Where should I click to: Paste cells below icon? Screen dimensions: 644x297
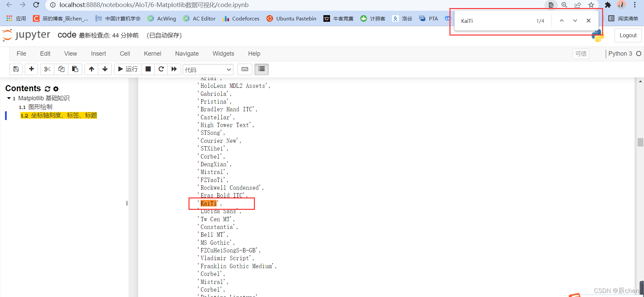pyautogui.click(x=75, y=69)
